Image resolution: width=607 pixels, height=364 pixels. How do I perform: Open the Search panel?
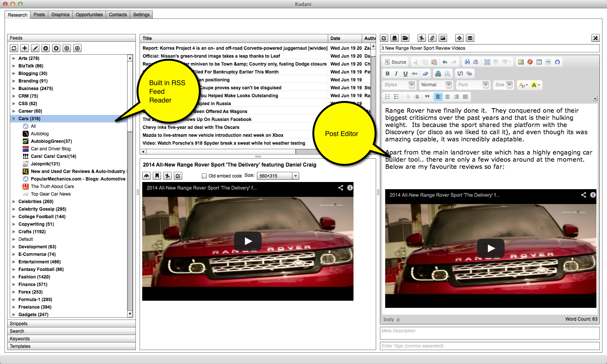[x=71, y=331]
